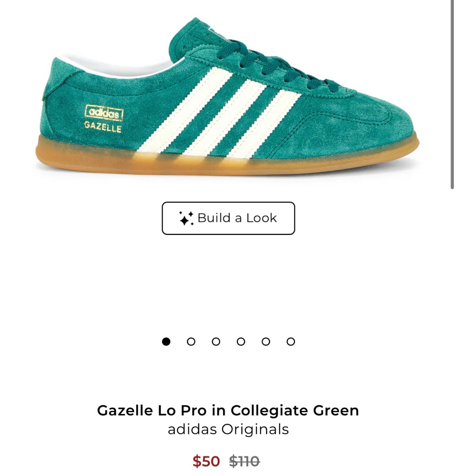Screen dimensions: 457x476
Task: Go to second product image dot
Action: [191, 341]
